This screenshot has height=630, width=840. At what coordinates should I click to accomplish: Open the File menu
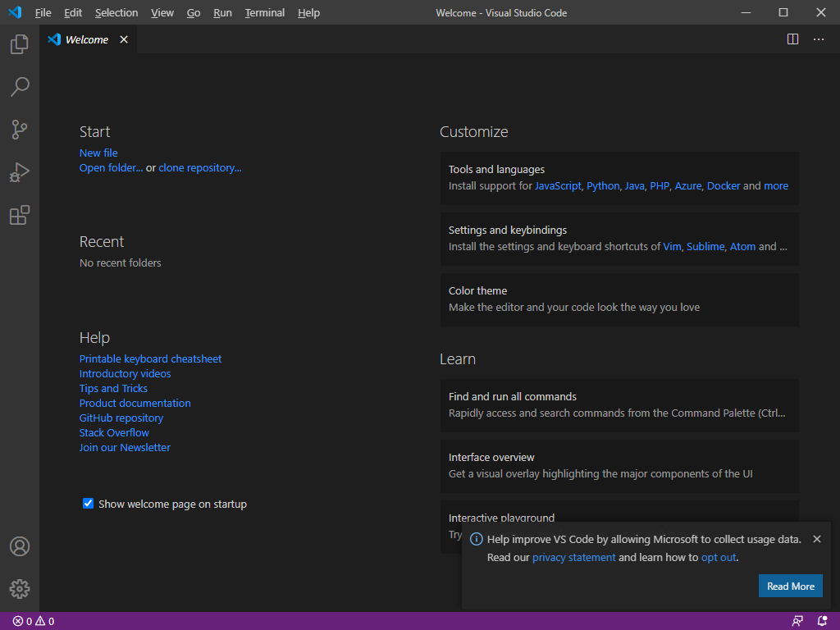[x=43, y=13]
